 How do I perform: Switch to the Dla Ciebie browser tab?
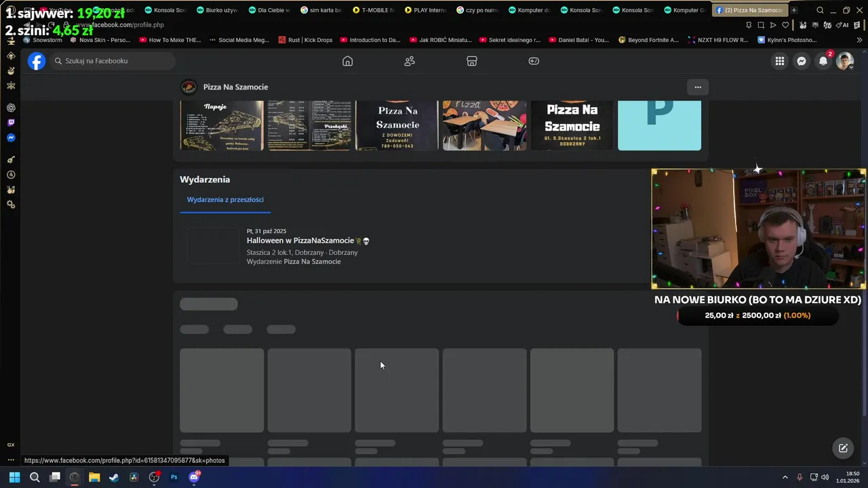(269, 10)
